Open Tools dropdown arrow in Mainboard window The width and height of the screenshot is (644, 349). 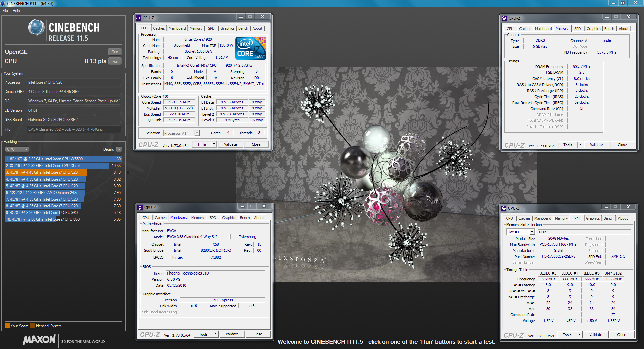click(215, 334)
